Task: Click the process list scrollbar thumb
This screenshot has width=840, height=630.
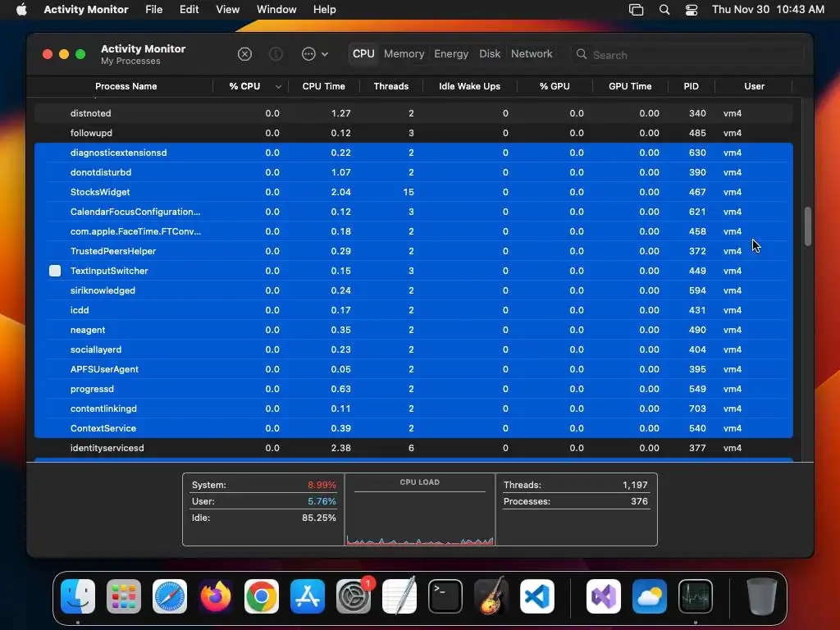Action: [x=808, y=226]
